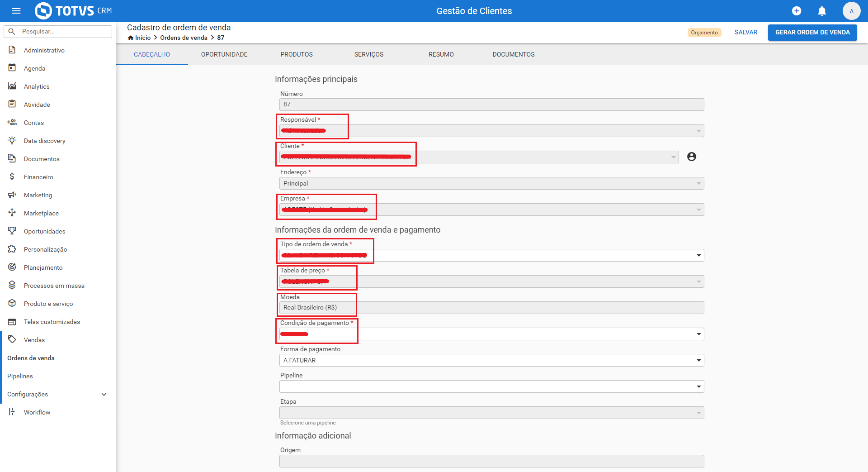
Task: Click the Data discovery lightbulb icon
Action: pos(12,140)
